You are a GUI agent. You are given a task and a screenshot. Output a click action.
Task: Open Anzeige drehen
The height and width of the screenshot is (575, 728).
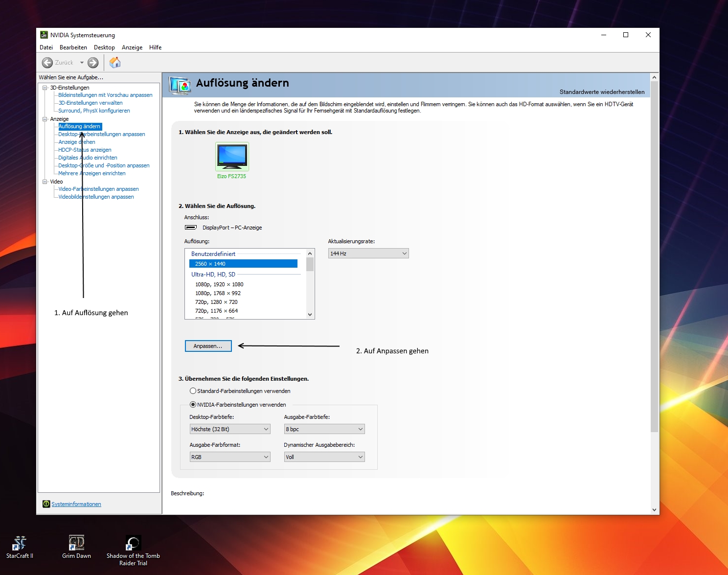[77, 142]
